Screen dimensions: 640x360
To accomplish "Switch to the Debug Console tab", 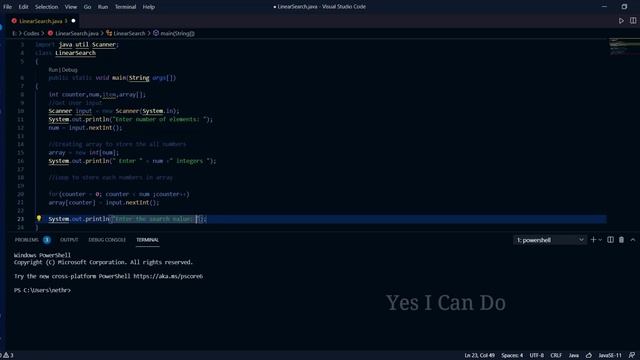I will (x=107, y=240).
